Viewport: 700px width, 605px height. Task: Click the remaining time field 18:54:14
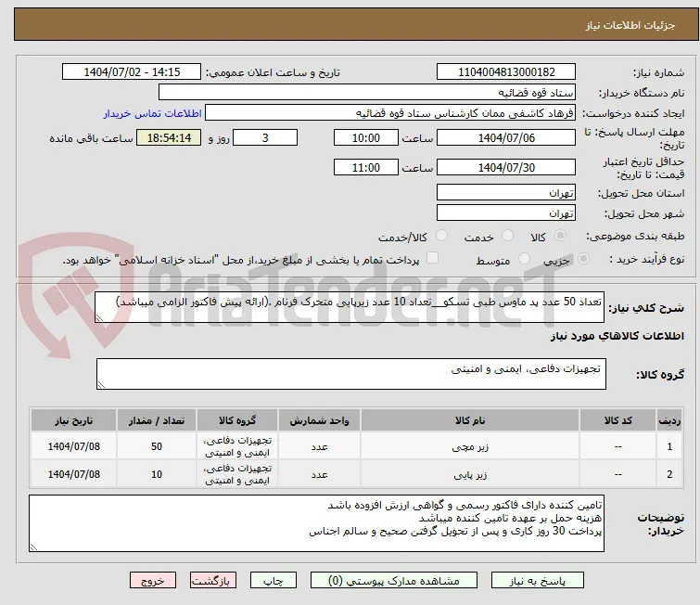coord(169,137)
